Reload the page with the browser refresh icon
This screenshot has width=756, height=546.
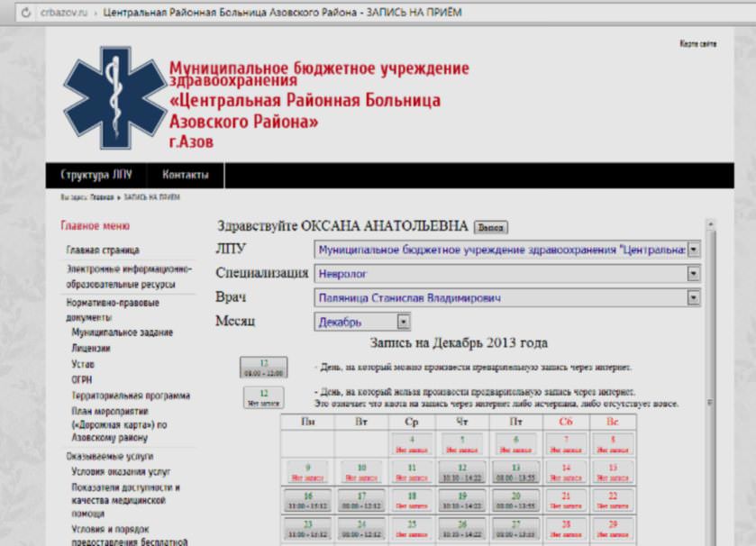(26, 14)
